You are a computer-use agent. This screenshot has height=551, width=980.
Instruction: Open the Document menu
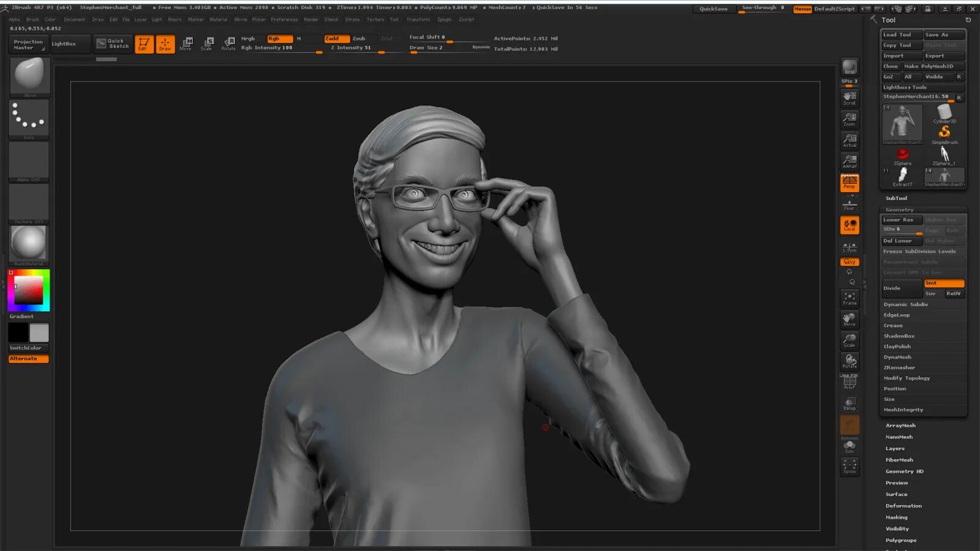[75, 20]
